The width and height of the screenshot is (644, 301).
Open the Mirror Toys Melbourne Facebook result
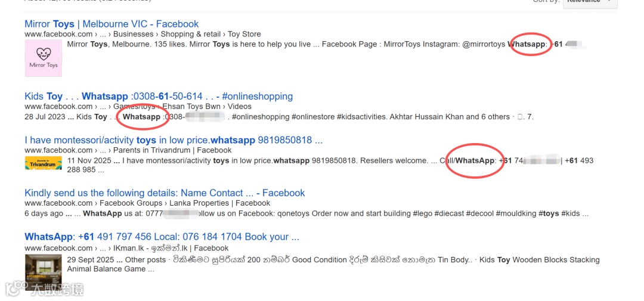point(112,24)
